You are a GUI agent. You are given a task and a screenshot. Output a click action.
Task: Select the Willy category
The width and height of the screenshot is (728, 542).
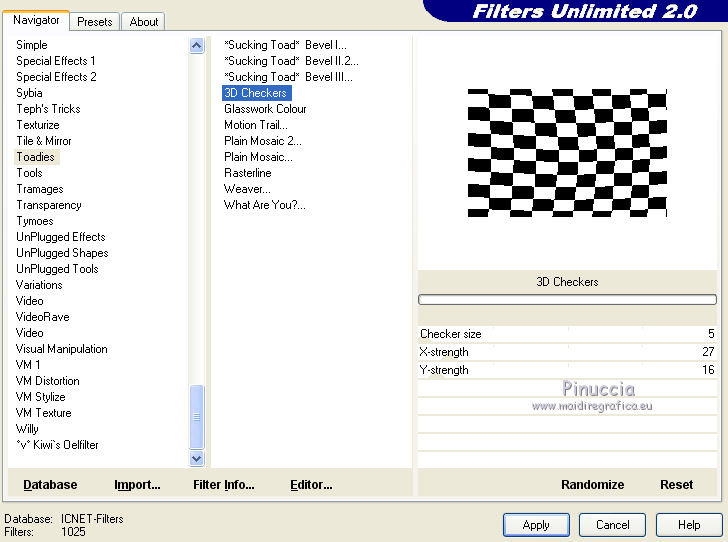(27, 429)
